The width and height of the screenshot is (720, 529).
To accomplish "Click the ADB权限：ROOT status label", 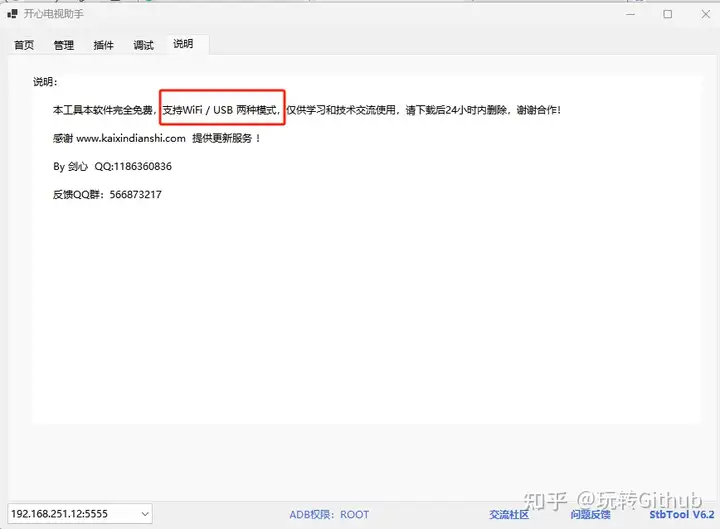I will point(329,515).
